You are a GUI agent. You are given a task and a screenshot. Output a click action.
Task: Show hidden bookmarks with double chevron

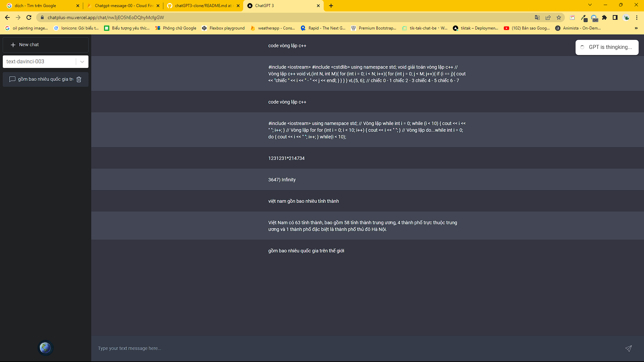[636, 28]
